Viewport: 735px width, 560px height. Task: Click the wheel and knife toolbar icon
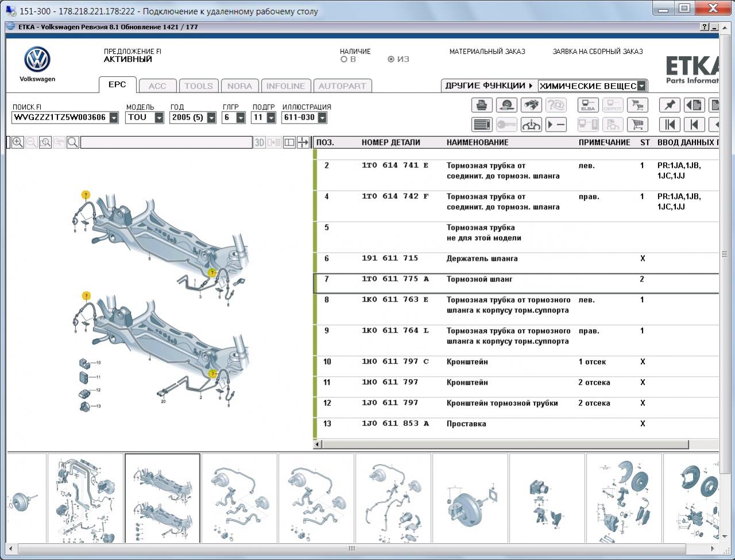[506, 105]
